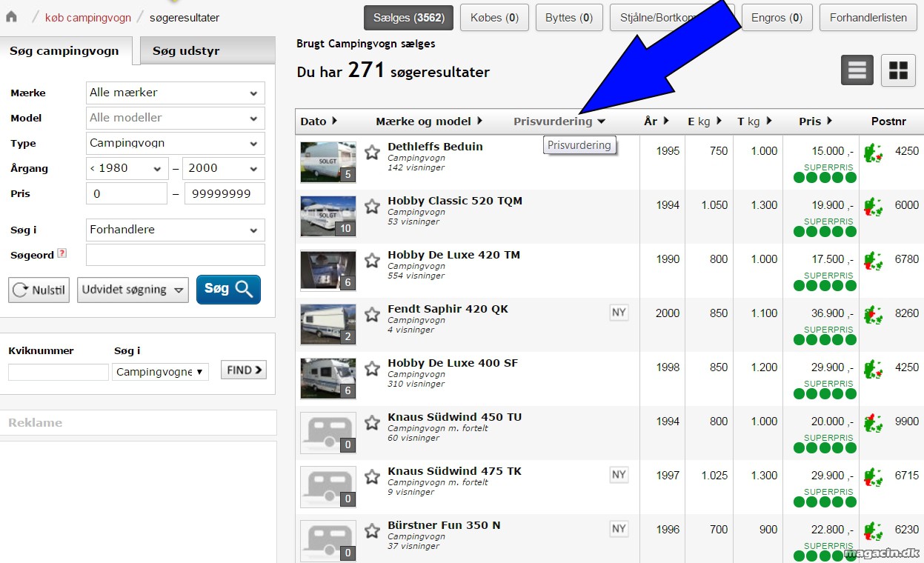Image resolution: width=924 pixels, height=563 pixels.
Task: Focus the Søgeord keyword field
Action: coord(175,255)
